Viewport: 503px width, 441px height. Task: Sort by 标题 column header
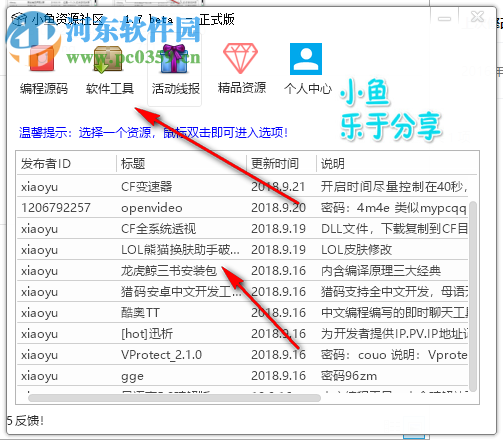point(133,164)
